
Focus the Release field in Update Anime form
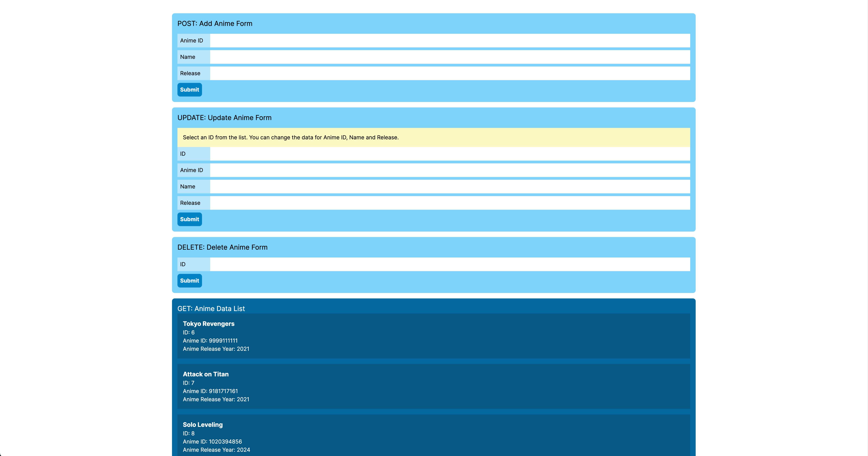(x=450, y=203)
